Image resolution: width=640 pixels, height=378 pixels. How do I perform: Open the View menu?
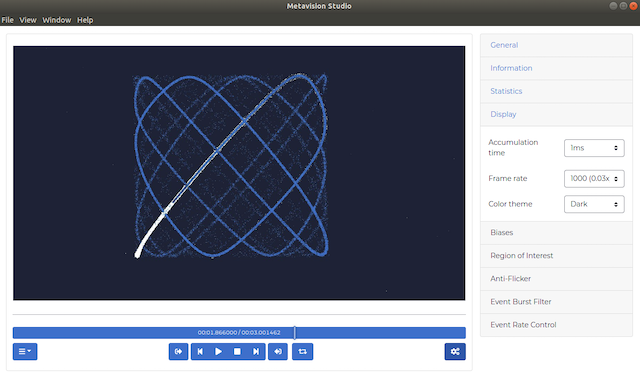tap(28, 20)
